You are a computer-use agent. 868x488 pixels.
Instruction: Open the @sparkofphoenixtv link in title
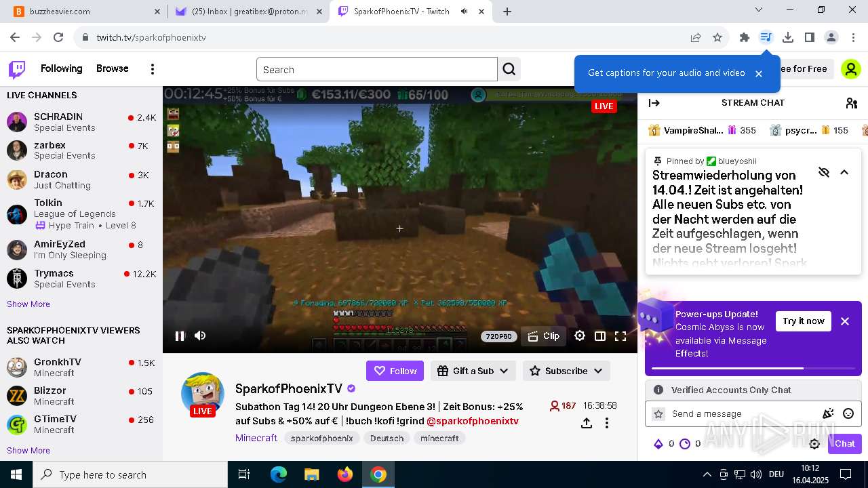(473, 421)
